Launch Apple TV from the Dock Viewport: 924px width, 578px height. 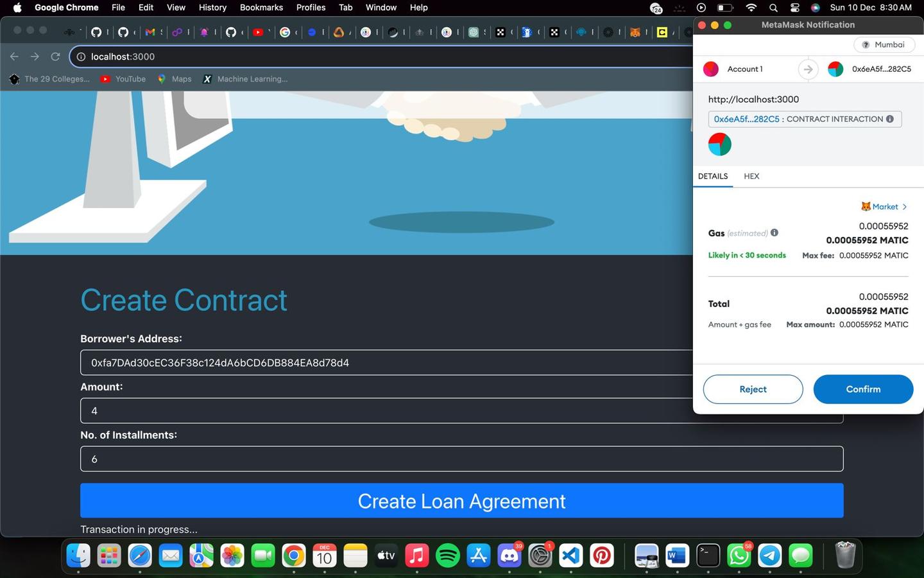click(x=386, y=556)
